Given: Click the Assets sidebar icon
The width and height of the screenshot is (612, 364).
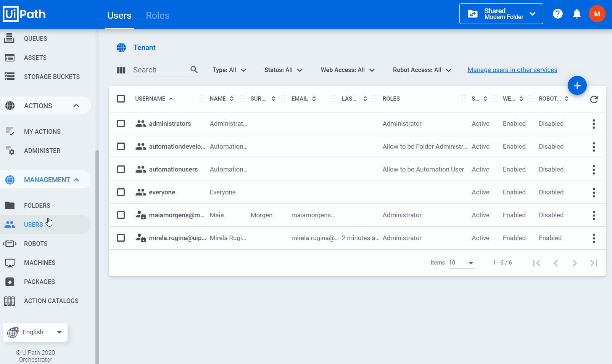Looking at the screenshot, I should (10, 58).
